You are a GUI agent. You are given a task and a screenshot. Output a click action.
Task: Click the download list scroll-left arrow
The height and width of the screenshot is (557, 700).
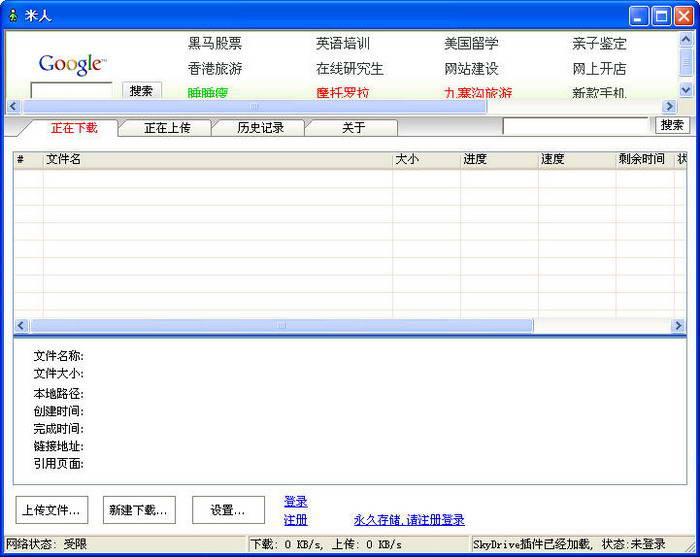(x=21, y=325)
